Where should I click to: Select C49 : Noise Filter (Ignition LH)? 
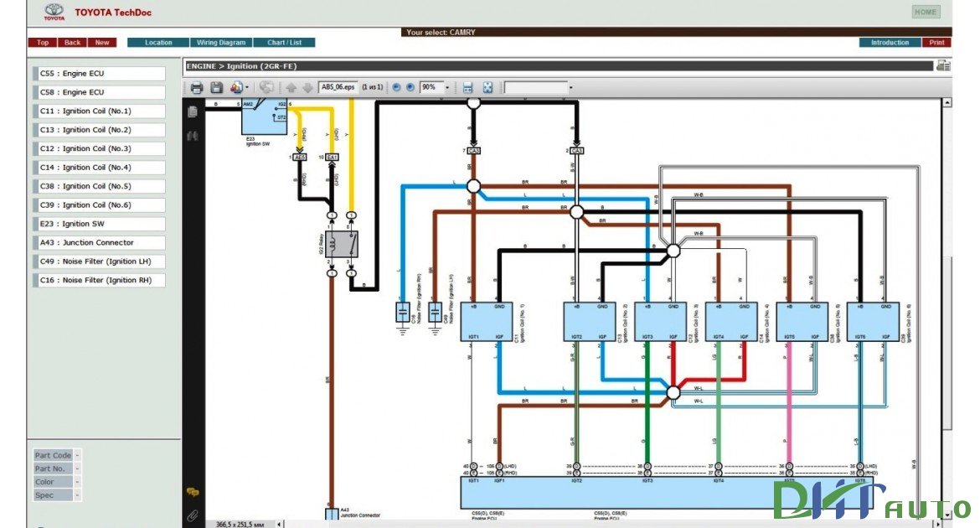[99, 261]
